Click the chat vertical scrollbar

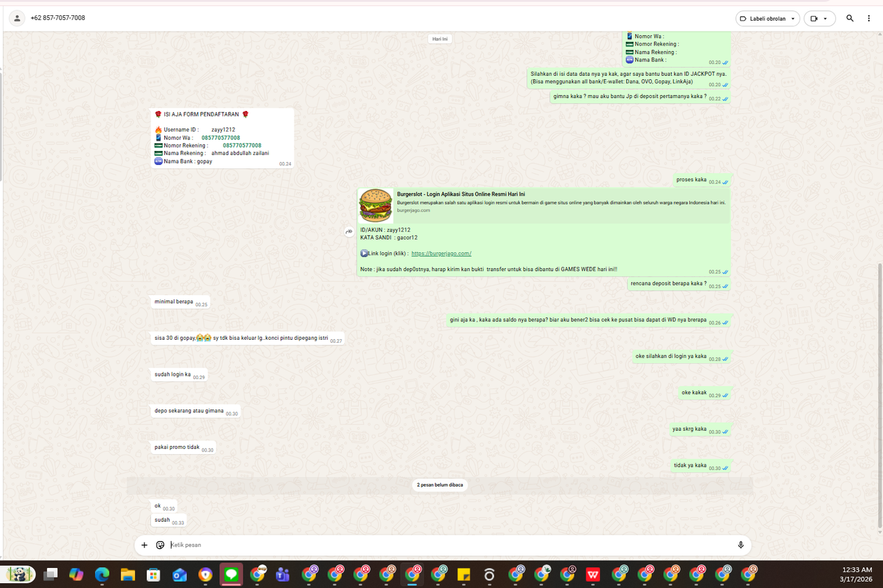point(879,396)
